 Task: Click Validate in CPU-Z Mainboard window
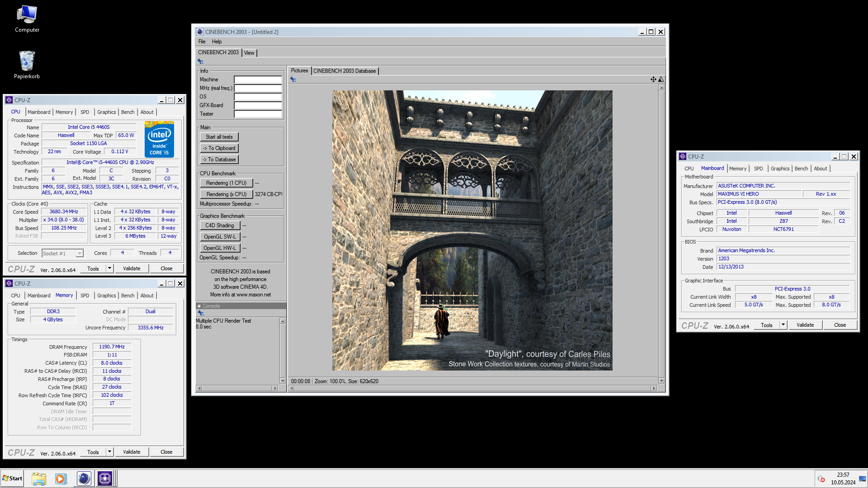tap(805, 325)
